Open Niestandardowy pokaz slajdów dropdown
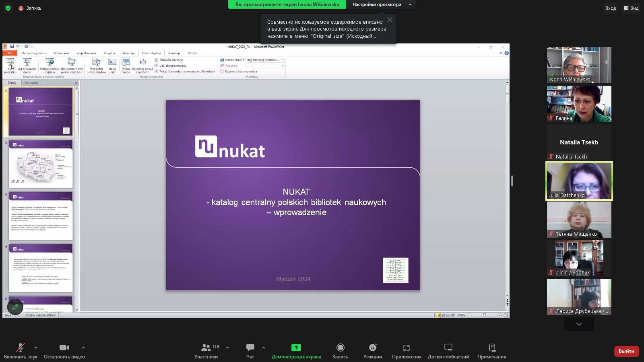Image resolution: width=644 pixels, height=362 pixels. point(72,66)
